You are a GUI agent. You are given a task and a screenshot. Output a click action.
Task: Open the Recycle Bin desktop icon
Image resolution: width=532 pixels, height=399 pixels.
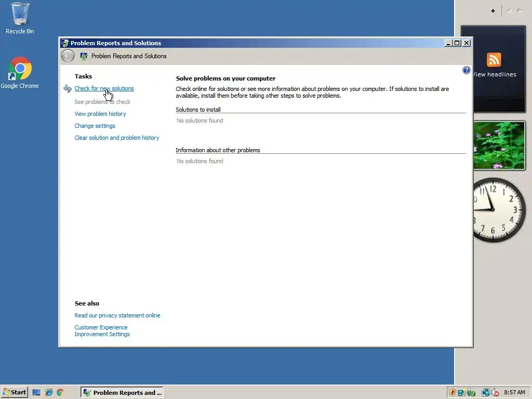(20, 18)
